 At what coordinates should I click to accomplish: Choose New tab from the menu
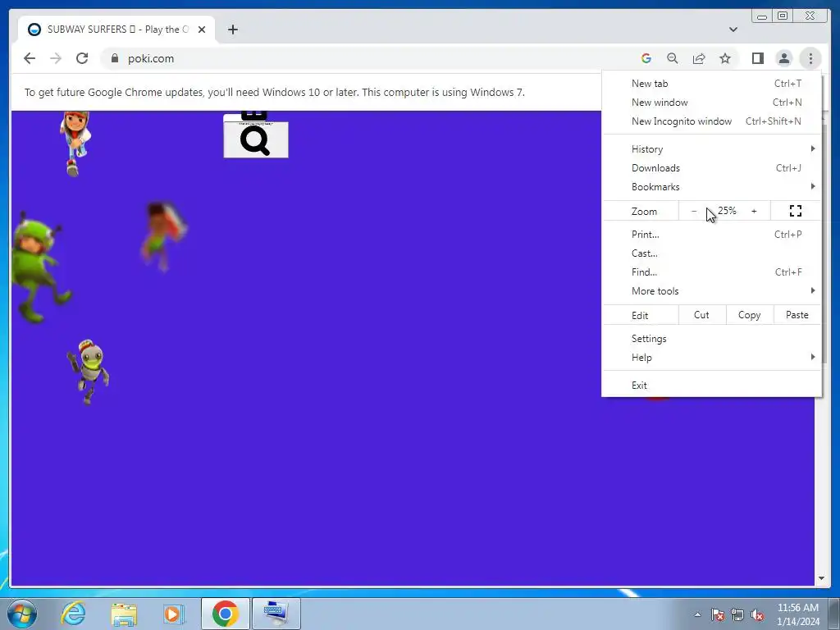coord(711,84)
